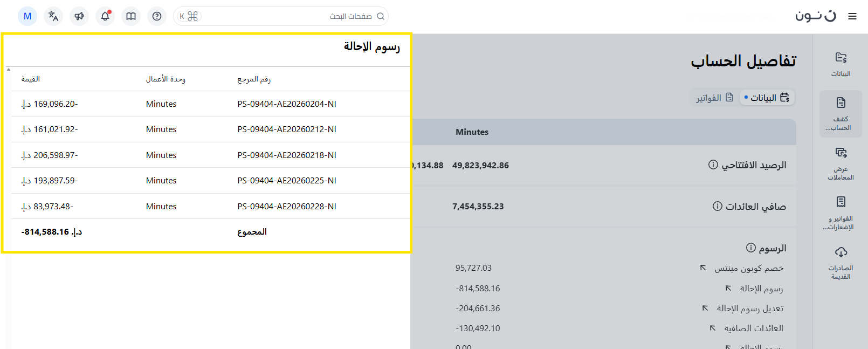Expand details for خصم كوبون مينتس
Screen dimensions: 868x349
tap(703, 268)
